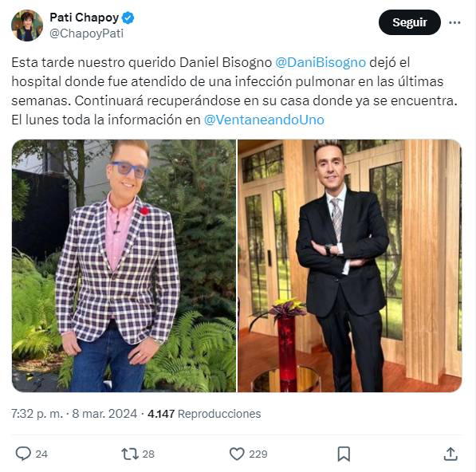Click the @ChapoyPati handle
Screen dimensions: 476x472
87,33
